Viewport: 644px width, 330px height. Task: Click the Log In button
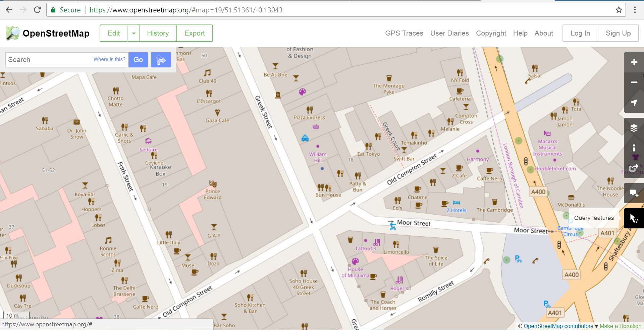point(580,33)
